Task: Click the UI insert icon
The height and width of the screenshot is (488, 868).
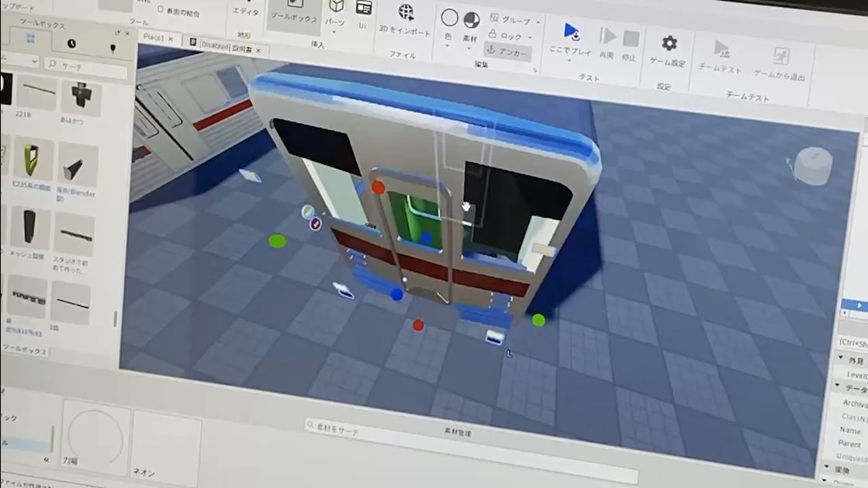Action: point(363,8)
